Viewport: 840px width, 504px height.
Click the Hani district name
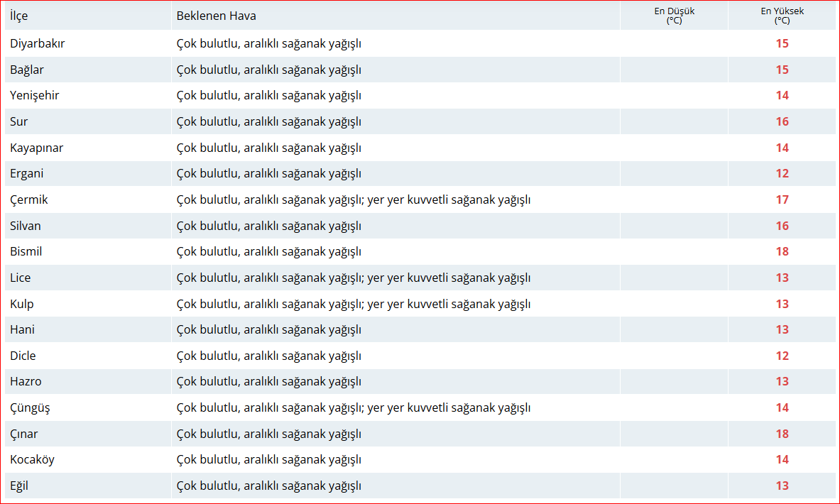22,329
